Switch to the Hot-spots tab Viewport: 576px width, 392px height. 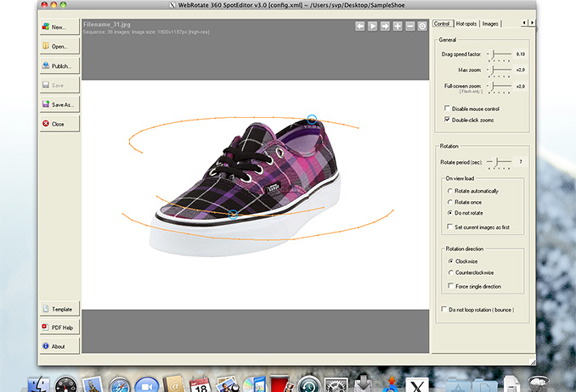(x=466, y=24)
